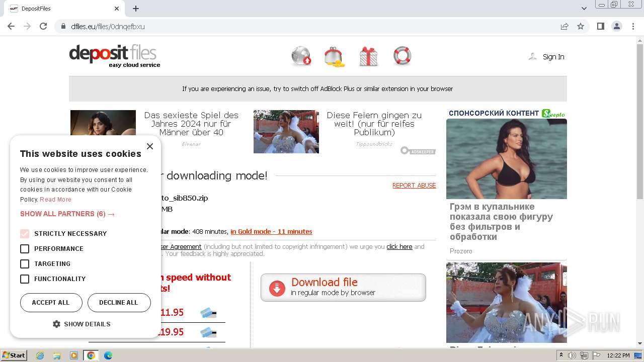Image resolution: width=644 pixels, height=362 pixels.
Task: Bookmark this page with star icon
Action: coord(581,26)
